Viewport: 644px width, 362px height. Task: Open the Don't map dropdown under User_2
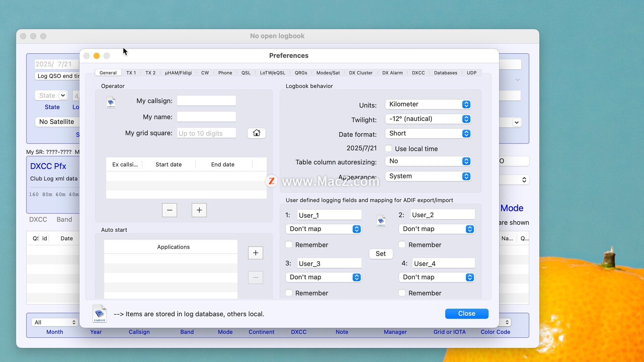click(x=437, y=229)
